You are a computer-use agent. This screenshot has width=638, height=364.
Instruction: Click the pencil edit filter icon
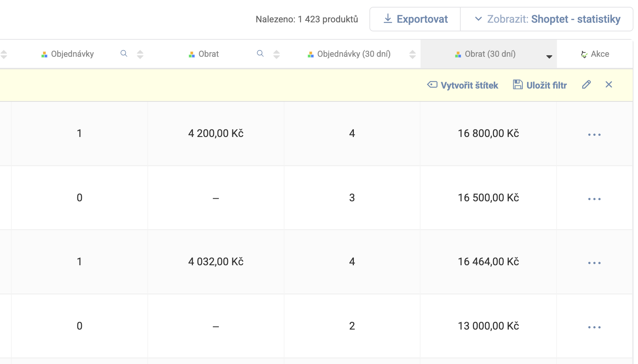pyautogui.click(x=586, y=85)
